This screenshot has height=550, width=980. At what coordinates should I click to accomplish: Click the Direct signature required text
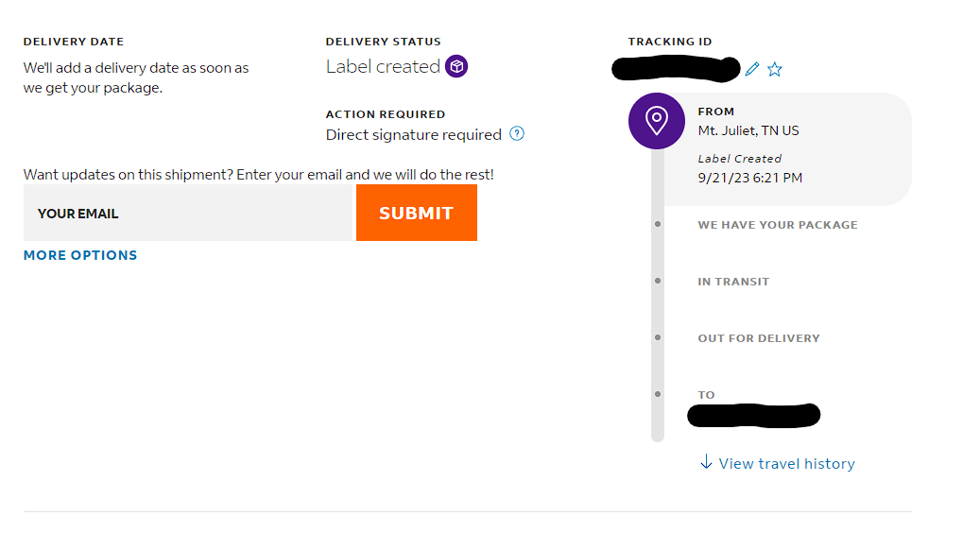point(413,134)
